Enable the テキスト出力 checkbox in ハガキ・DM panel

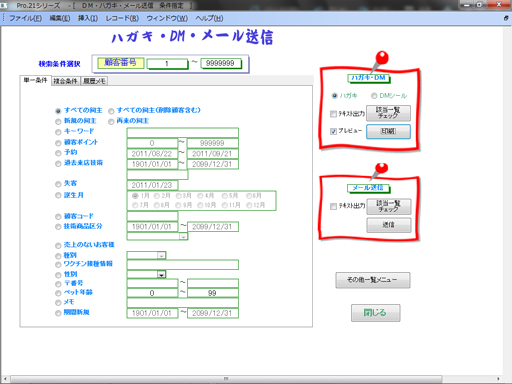[333, 114]
